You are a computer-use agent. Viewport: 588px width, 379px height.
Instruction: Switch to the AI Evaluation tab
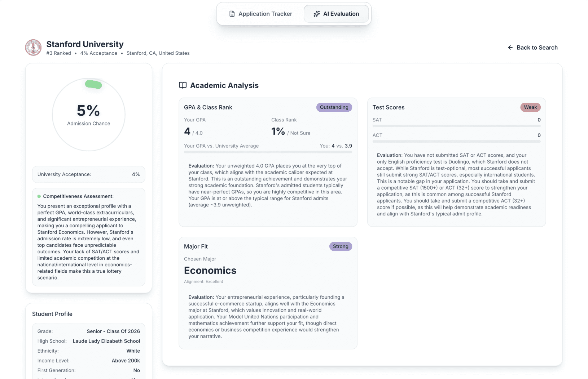[336, 14]
